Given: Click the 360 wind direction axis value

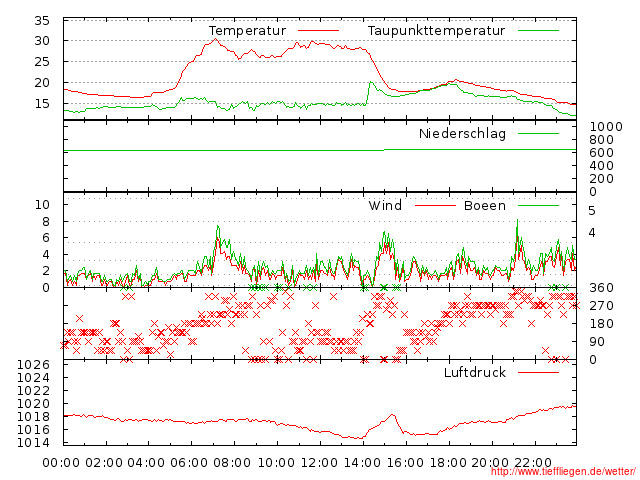Looking at the screenshot, I should click(x=601, y=288).
